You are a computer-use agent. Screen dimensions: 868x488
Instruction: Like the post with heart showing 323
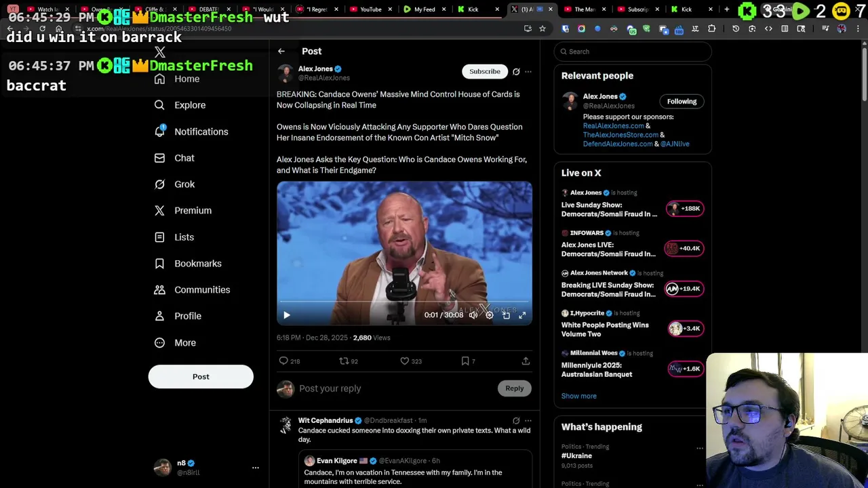pyautogui.click(x=411, y=361)
